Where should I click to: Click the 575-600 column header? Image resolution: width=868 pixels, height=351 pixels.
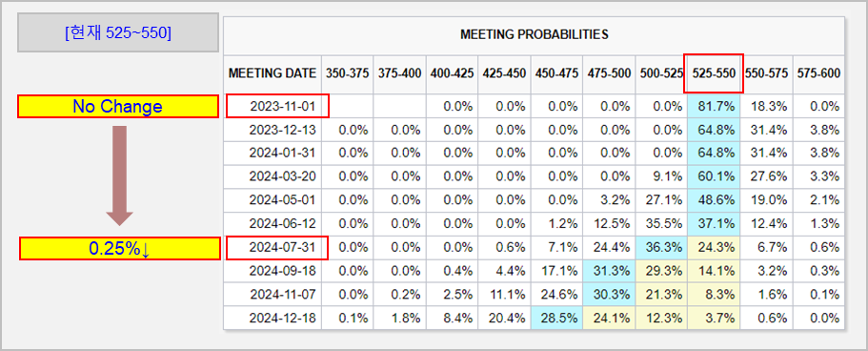pos(818,73)
